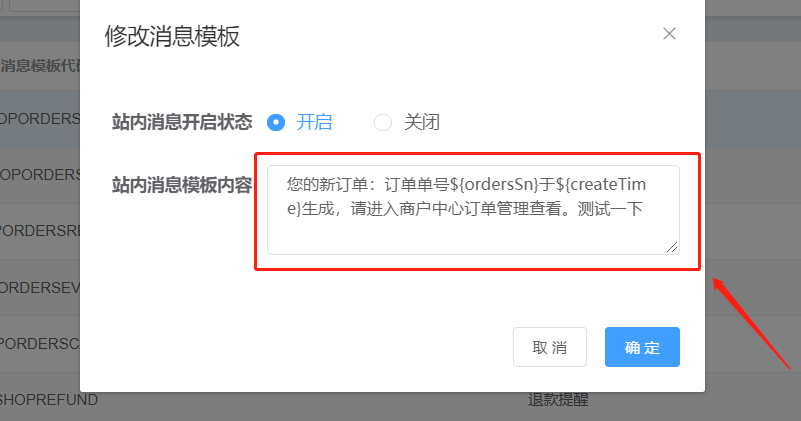This screenshot has height=421, width=801.
Task: Select the PORDERSRE row behind dialog
Action: (x=40, y=231)
